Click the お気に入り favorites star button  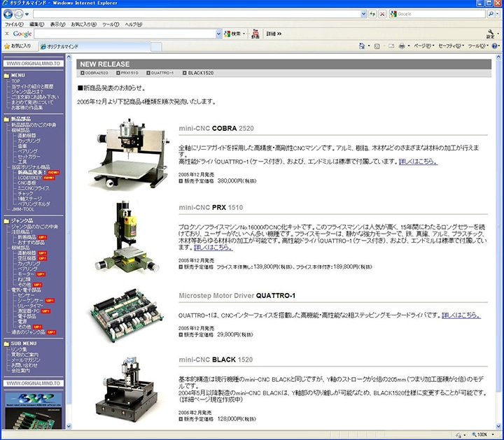pyautogui.click(x=17, y=45)
